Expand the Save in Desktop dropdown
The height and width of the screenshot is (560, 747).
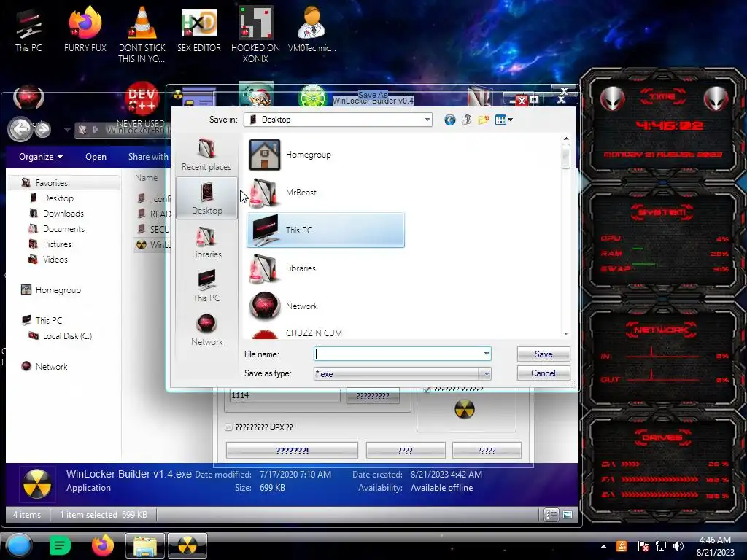click(427, 120)
